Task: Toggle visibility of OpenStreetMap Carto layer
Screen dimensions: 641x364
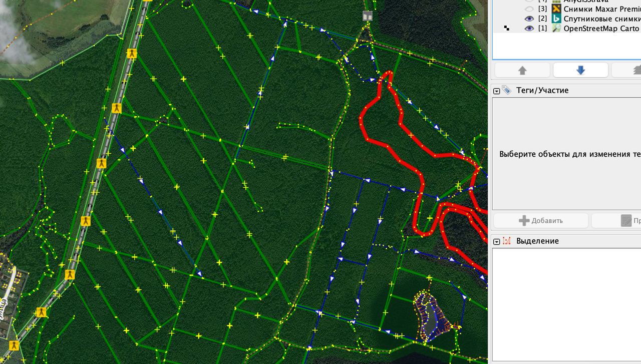Action: tap(529, 29)
